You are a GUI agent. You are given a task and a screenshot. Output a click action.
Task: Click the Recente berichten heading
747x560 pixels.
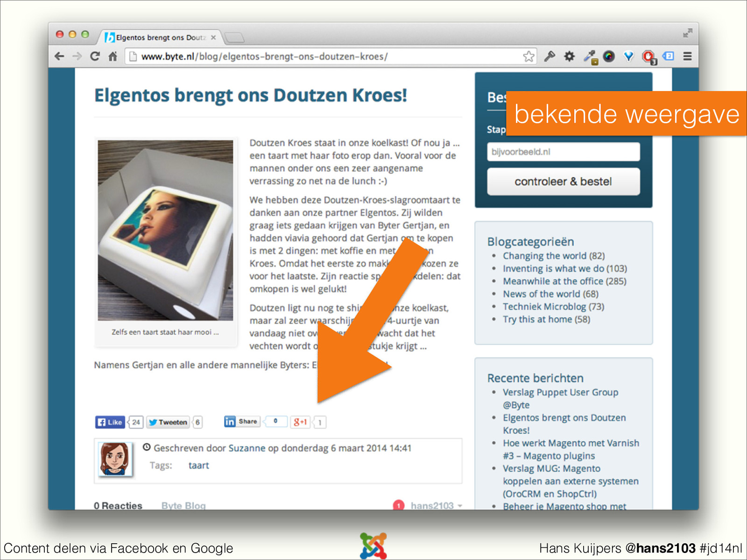(x=535, y=378)
